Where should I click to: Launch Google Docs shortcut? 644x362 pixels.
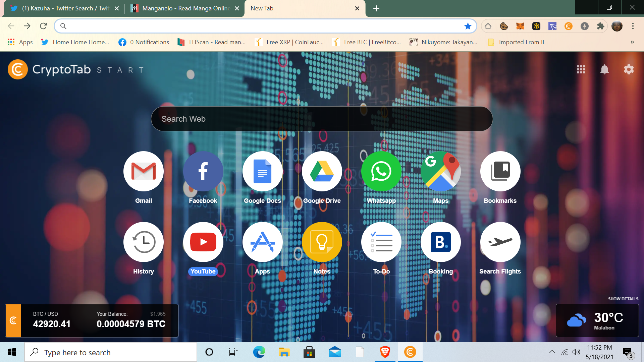point(262,171)
